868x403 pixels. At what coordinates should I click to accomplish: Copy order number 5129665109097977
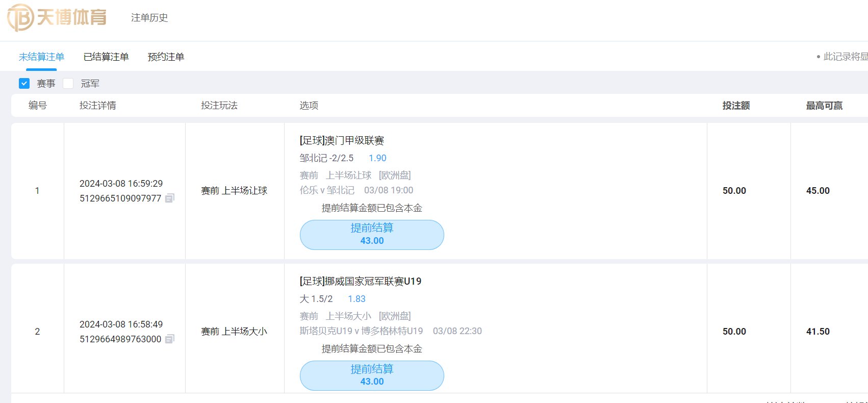[170, 198]
